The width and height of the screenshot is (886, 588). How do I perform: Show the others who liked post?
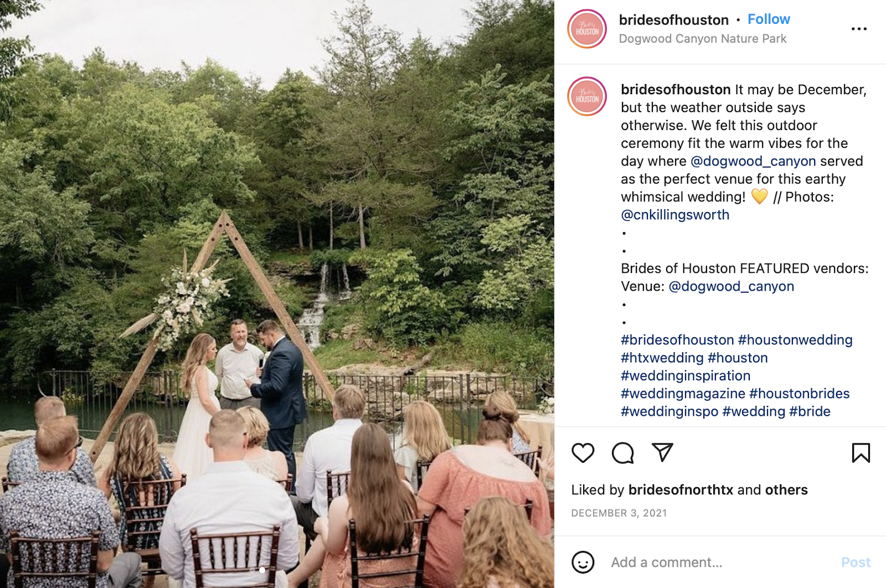786,490
